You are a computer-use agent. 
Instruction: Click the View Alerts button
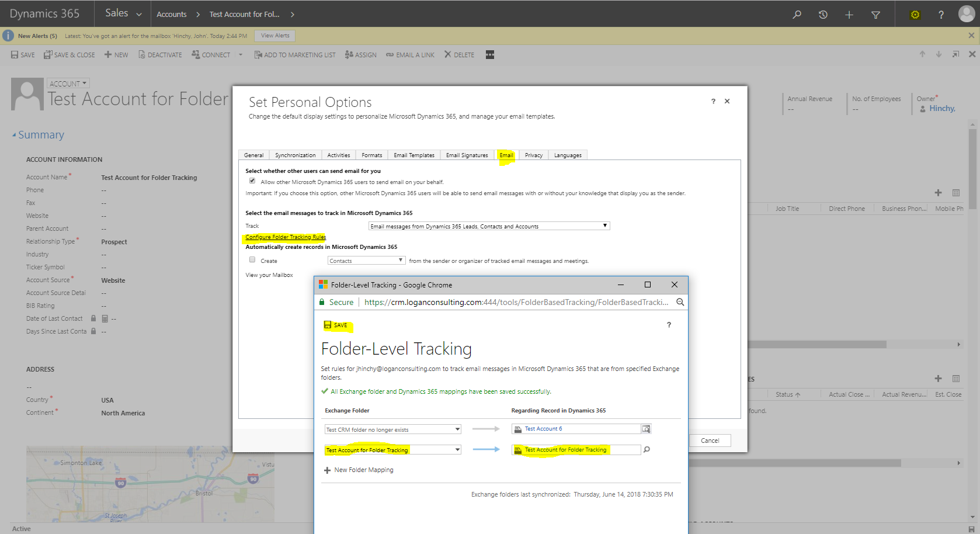[x=274, y=35]
